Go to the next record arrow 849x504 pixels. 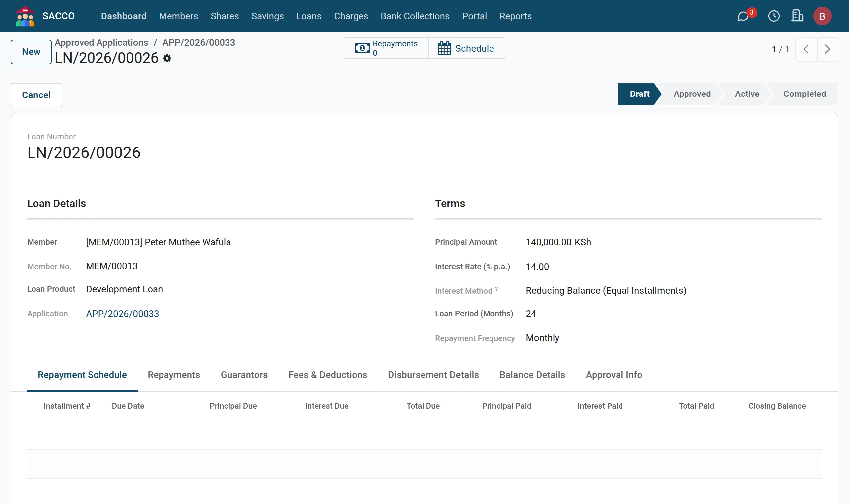coord(827,49)
